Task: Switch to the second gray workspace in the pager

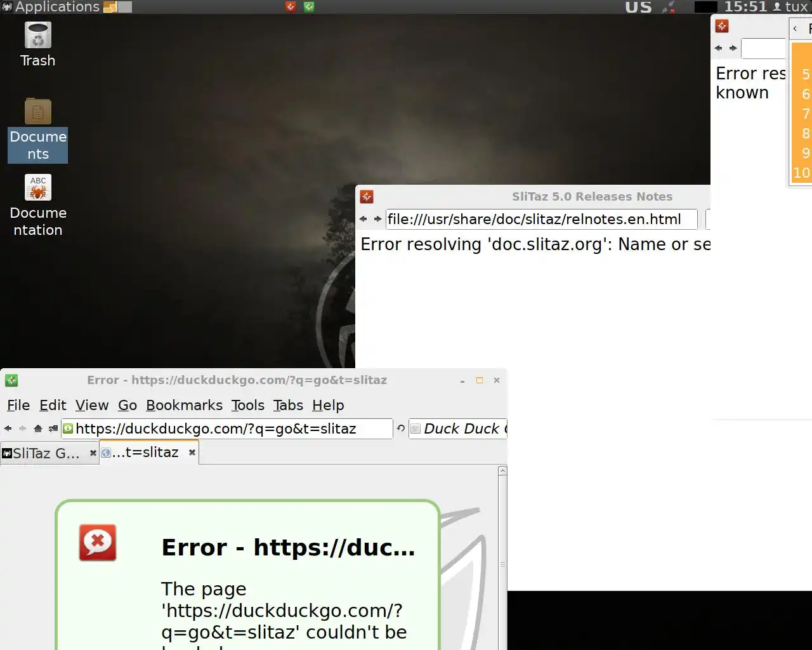Action: click(125, 7)
